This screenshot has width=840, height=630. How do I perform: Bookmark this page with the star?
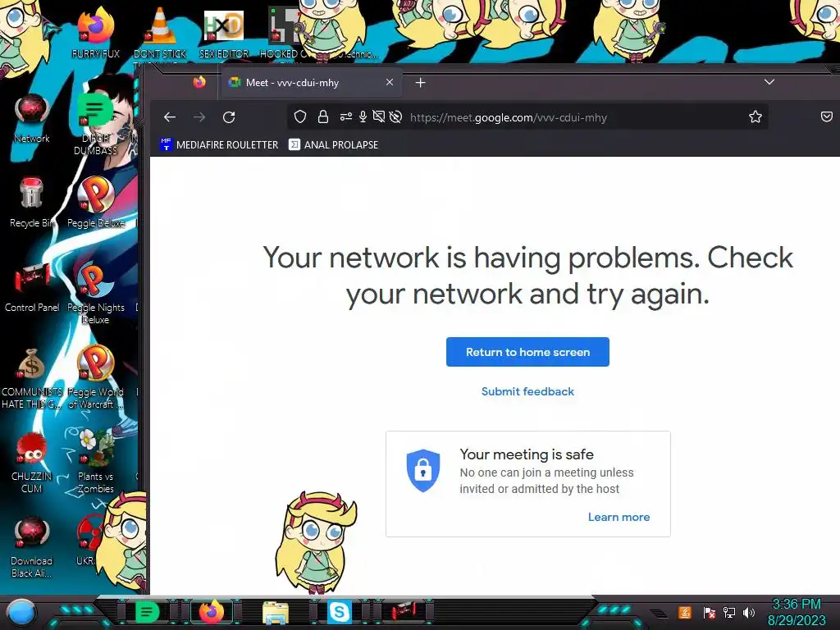coord(756,116)
